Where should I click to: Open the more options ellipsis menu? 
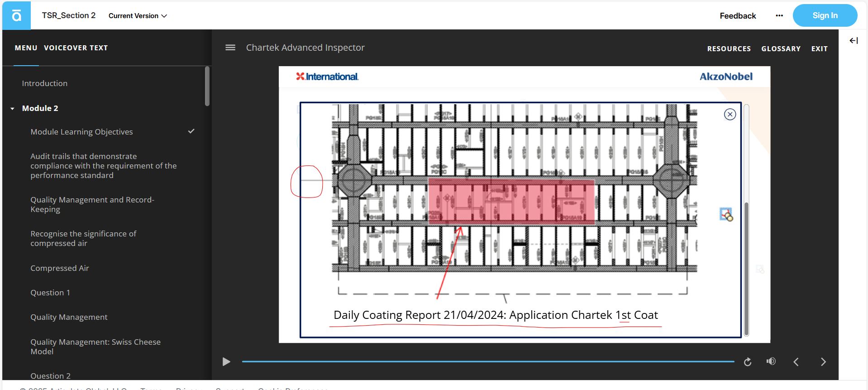(x=779, y=15)
